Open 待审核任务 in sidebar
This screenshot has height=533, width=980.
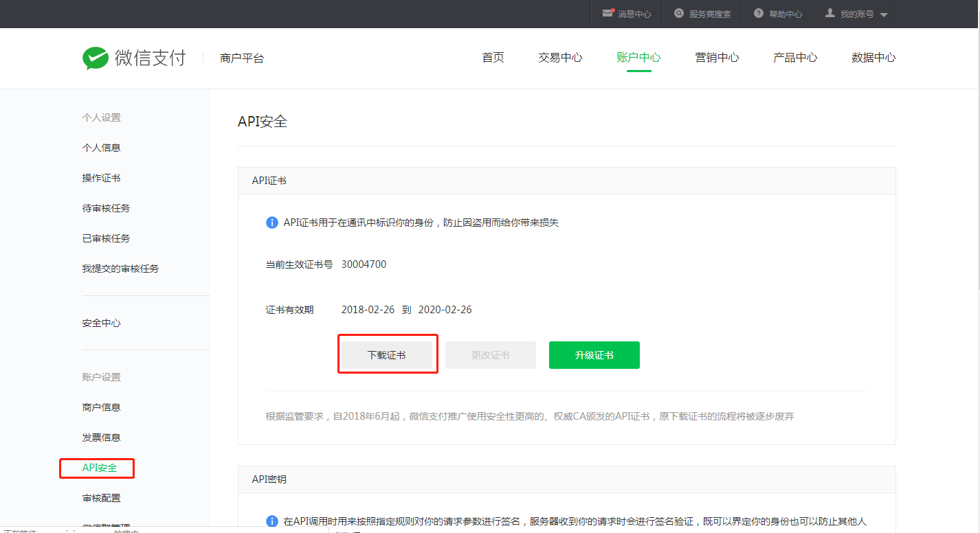click(x=106, y=208)
